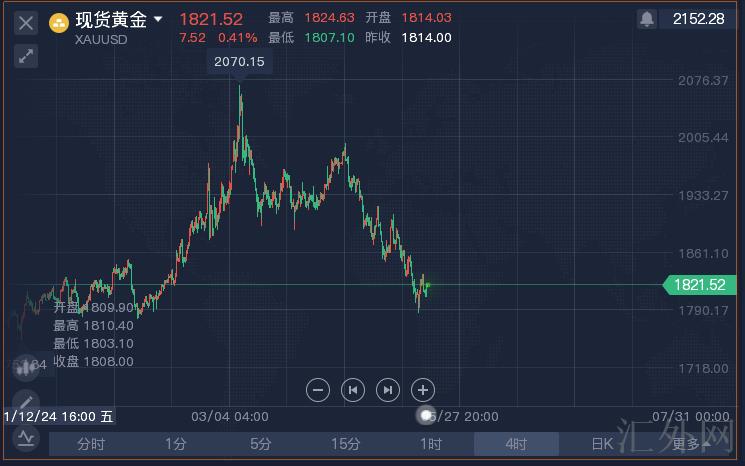Click the fullscreen expand arrows icon
This screenshot has width=745, height=466.
pyautogui.click(x=26, y=57)
